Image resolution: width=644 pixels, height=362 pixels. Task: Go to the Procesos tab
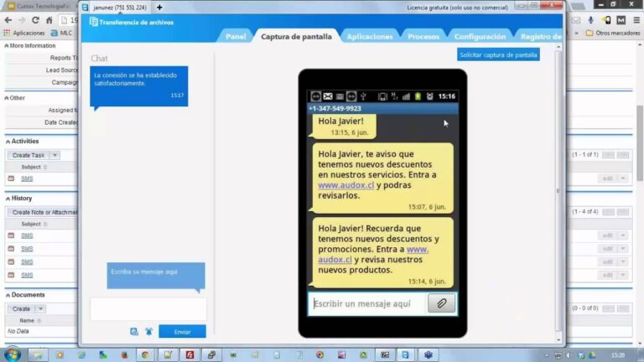[423, 37]
